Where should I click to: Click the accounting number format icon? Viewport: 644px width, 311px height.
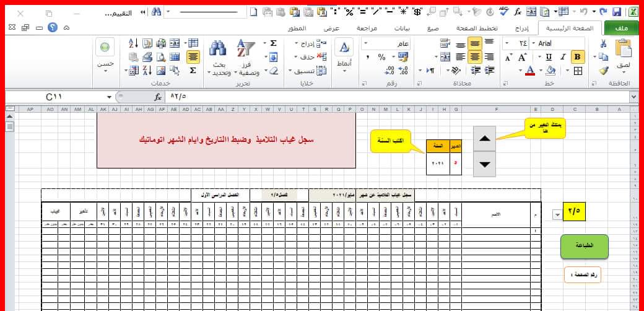[x=403, y=57]
